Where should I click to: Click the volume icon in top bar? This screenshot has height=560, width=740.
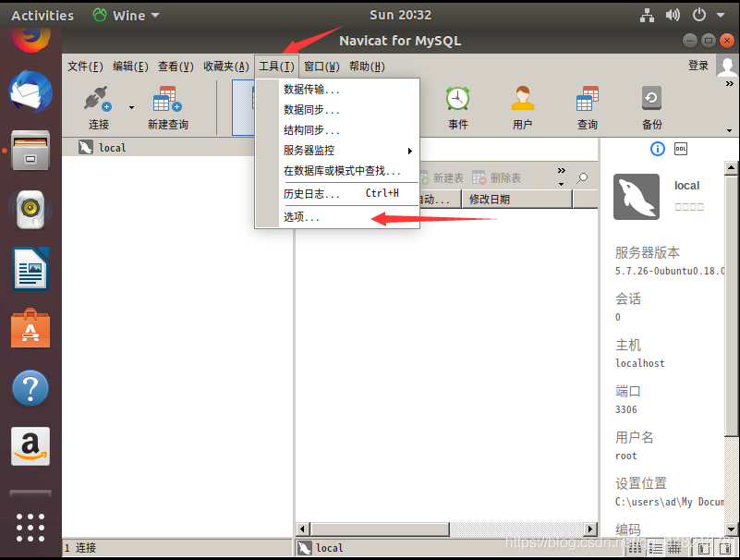point(673,15)
